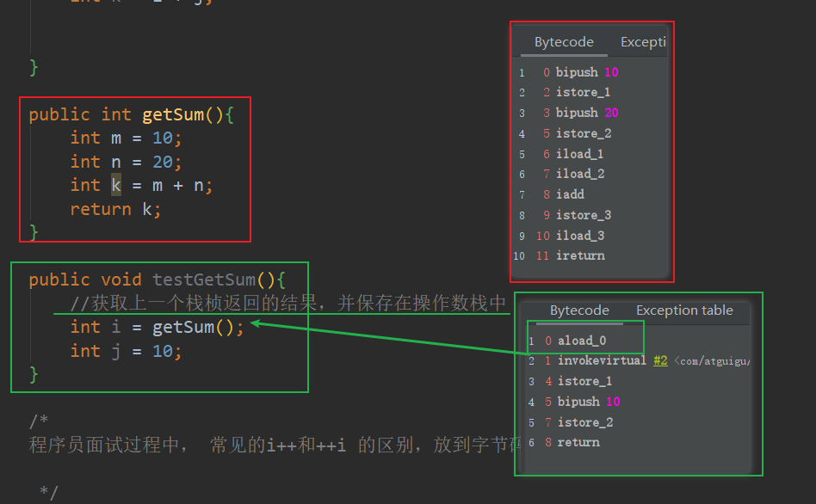Viewport: 816px width, 504px height.
Task: Click the 'return k;' statement
Action: [115, 209]
